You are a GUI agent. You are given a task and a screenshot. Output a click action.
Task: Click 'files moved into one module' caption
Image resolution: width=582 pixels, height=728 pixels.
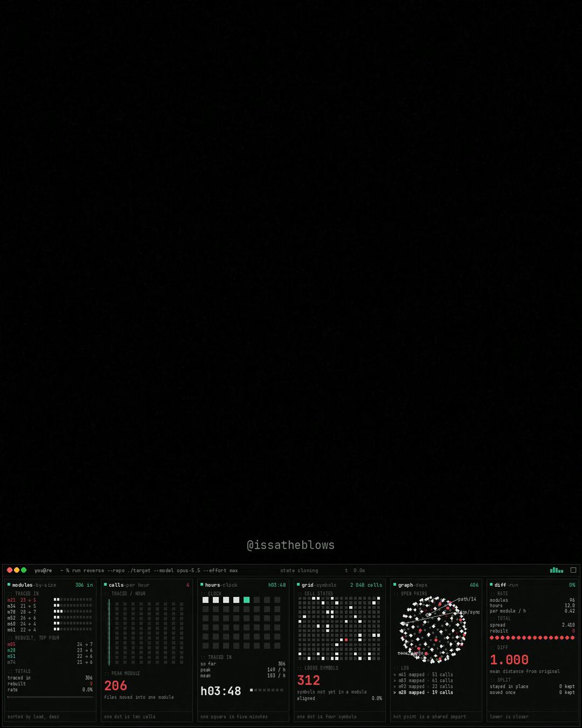pos(139,697)
